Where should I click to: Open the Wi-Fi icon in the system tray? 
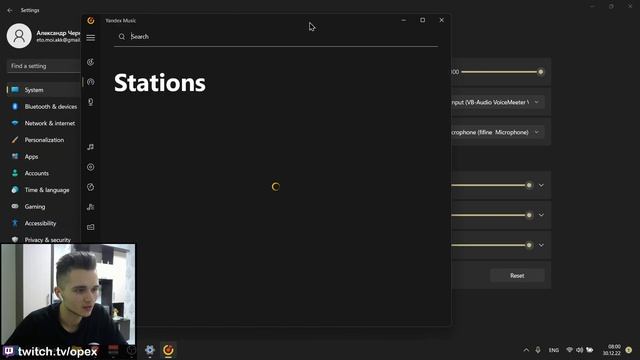569,350
